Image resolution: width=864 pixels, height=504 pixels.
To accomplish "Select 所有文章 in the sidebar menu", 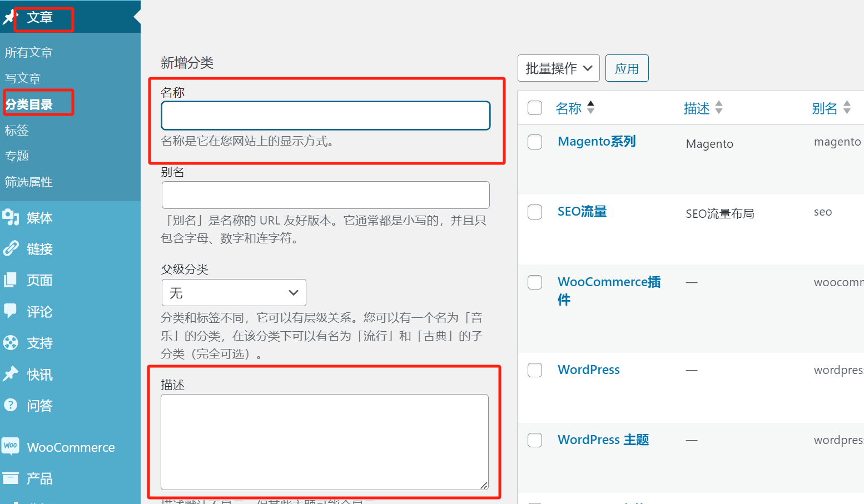I will click(x=28, y=52).
